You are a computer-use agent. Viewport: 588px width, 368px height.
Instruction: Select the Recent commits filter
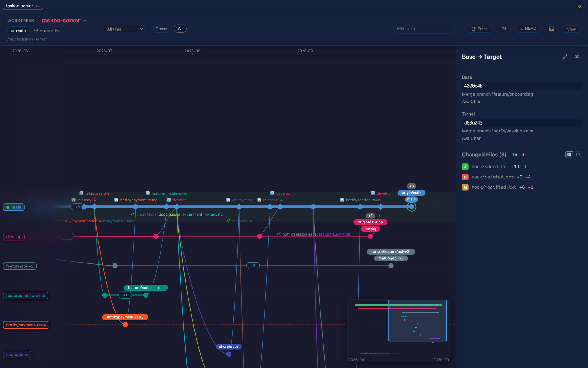(x=162, y=29)
